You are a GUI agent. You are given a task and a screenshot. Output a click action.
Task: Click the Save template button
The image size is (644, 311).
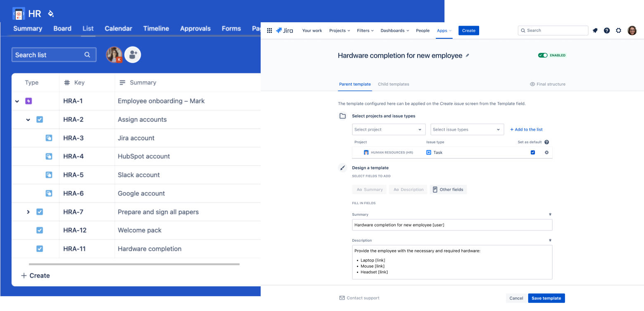tap(546, 298)
